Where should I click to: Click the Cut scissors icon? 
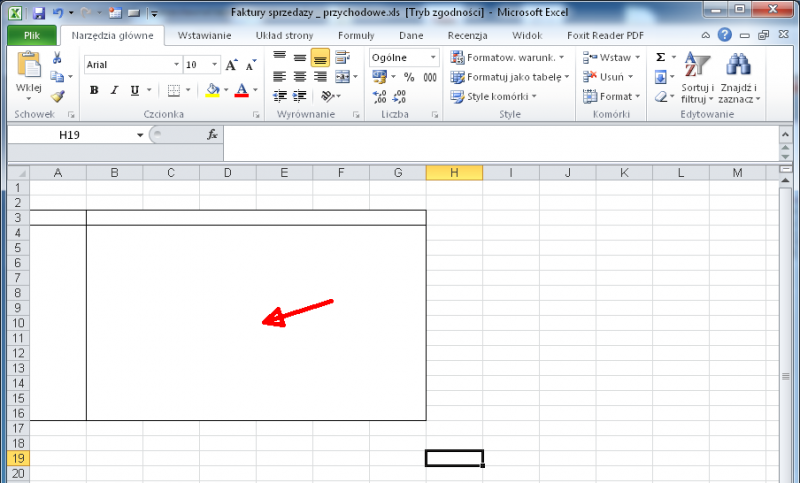tap(57, 59)
